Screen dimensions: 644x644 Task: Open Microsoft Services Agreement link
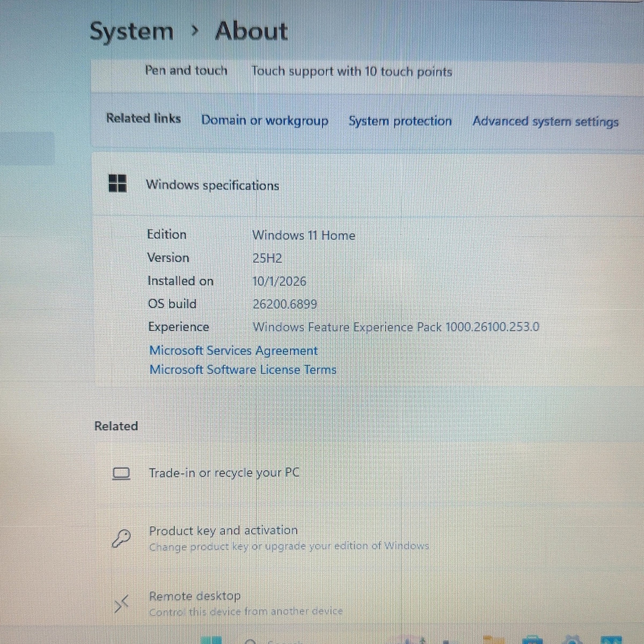(233, 350)
